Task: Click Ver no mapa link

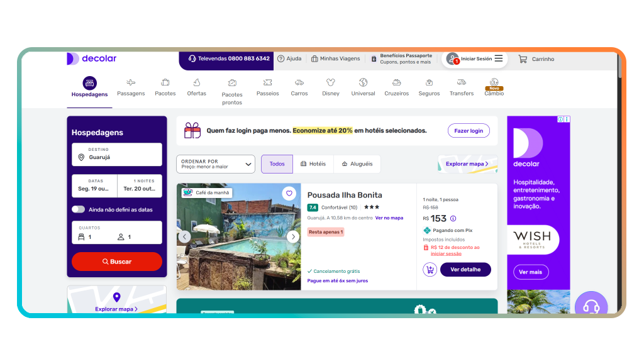Action: point(389,218)
